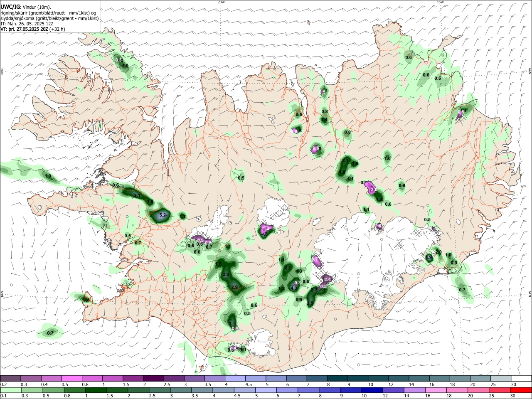The width and height of the screenshot is (532, 399).
Task: Pick the first greyish-purple swatch above label 0.2
Action: tap(11, 378)
